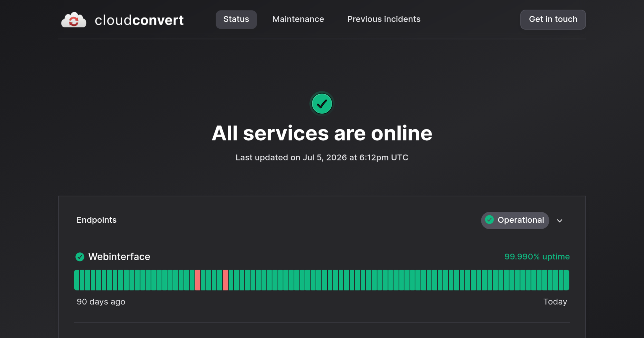Viewport: 644px width, 338px height.
Task: Click the cloudconvert wordmark text
Action: tap(139, 20)
